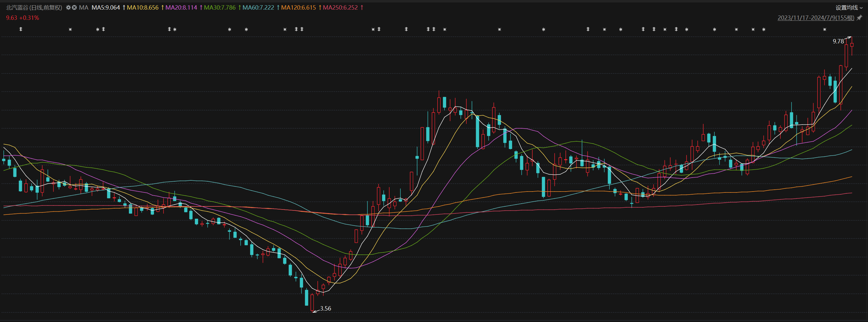Image resolution: width=868 pixels, height=322 pixels.
Task: Click the orange MA120:6.615 label
Action: point(298,7)
